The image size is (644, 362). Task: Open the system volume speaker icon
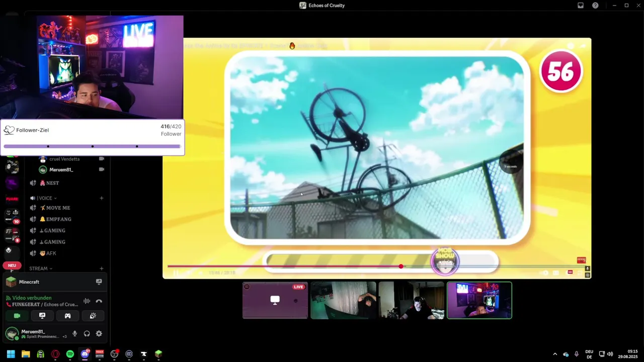coord(610,354)
